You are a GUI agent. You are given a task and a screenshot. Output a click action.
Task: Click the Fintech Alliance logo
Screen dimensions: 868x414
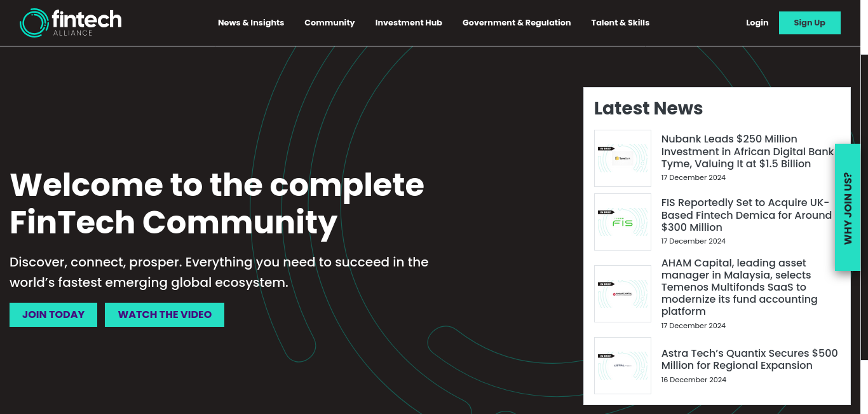tap(71, 23)
